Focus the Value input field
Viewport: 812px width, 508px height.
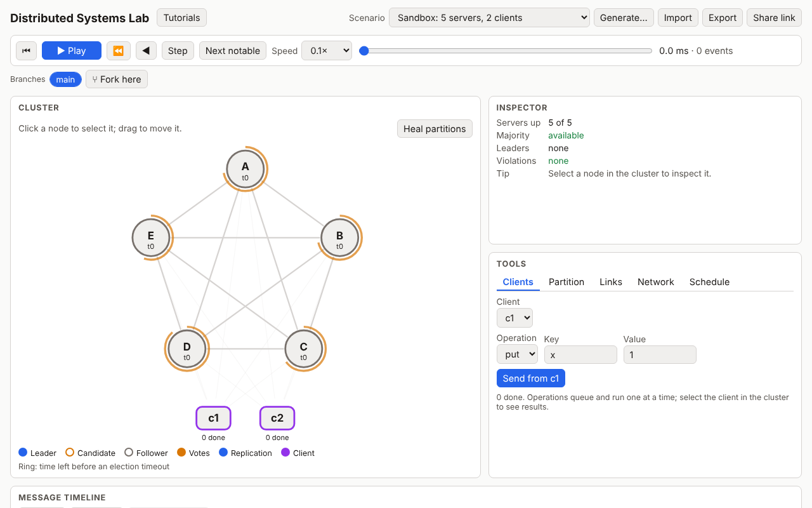[x=660, y=355]
